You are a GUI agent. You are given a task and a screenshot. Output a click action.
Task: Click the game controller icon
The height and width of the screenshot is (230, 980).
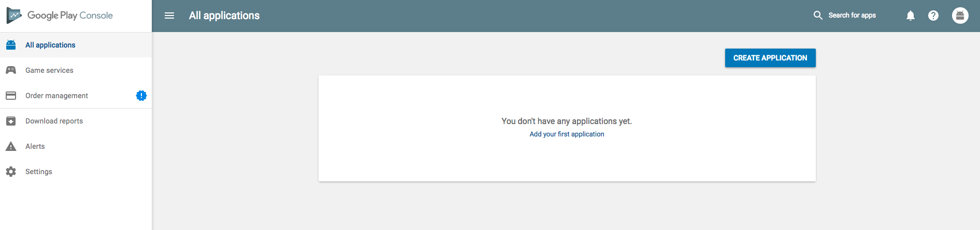coord(11,70)
